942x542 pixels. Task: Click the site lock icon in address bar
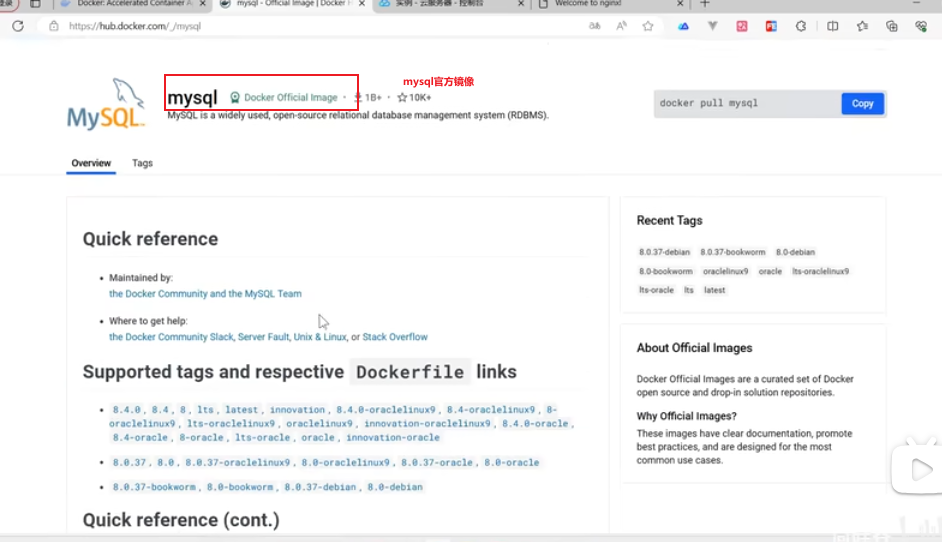click(x=54, y=26)
